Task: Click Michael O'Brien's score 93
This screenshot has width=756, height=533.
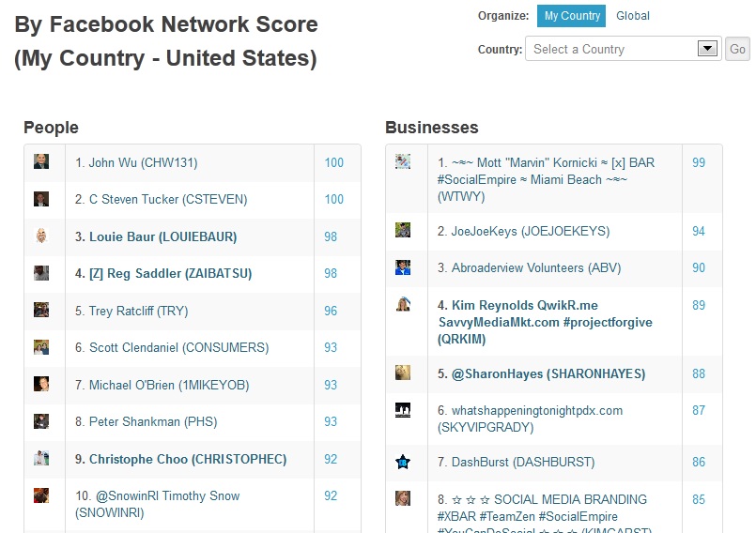Action: click(x=331, y=386)
